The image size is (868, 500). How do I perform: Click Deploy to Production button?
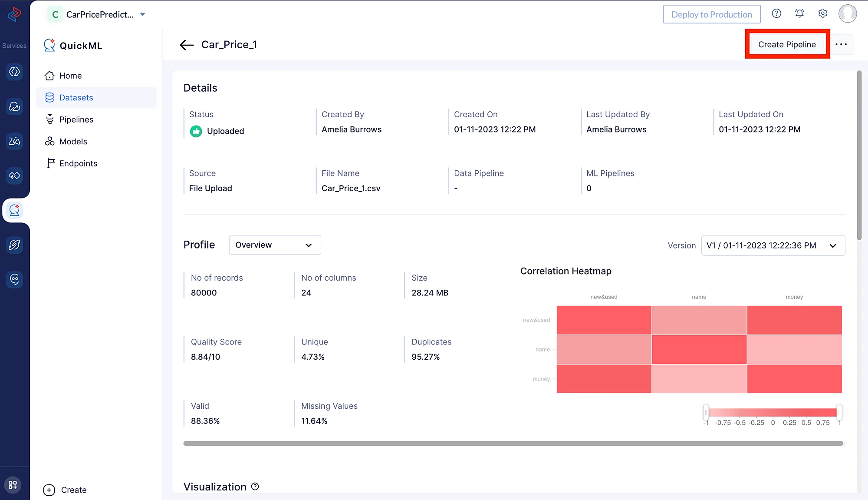coord(712,14)
